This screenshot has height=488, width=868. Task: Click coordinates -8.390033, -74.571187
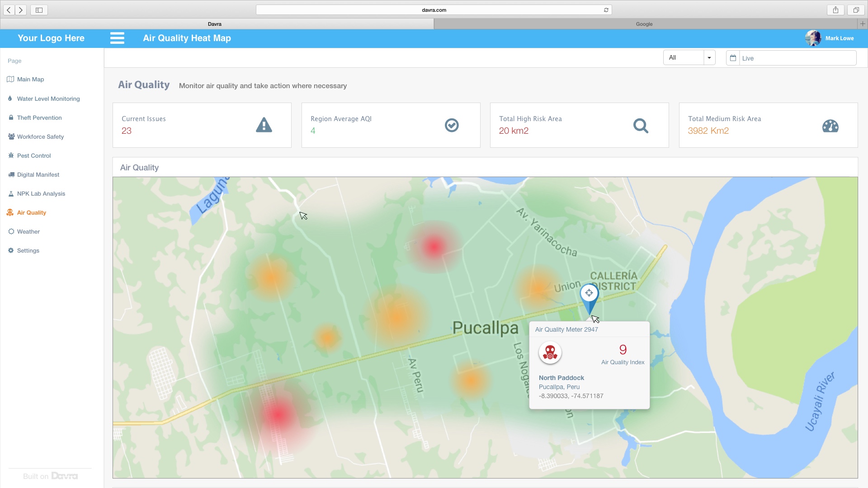click(x=571, y=396)
